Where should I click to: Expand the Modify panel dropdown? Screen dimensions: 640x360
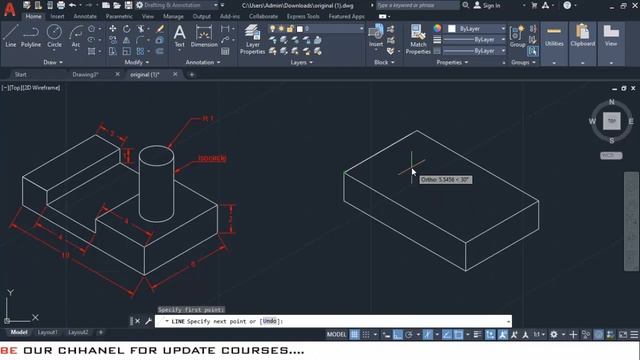[137, 62]
